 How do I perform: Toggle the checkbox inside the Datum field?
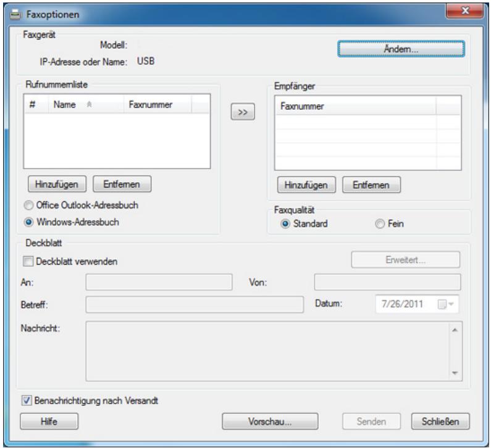pos(442,304)
